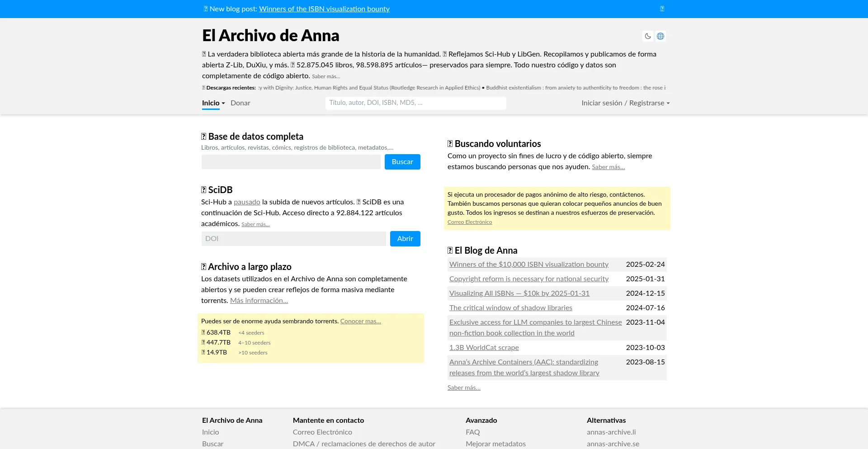Open the ISBN visualization bounty banner link
Screen dimensions: 868x449
[324, 9]
